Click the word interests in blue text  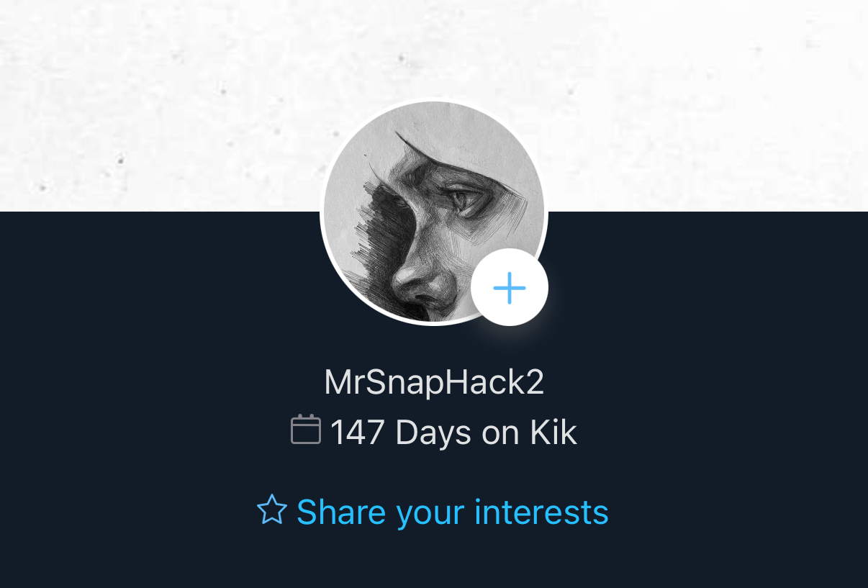point(542,512)
